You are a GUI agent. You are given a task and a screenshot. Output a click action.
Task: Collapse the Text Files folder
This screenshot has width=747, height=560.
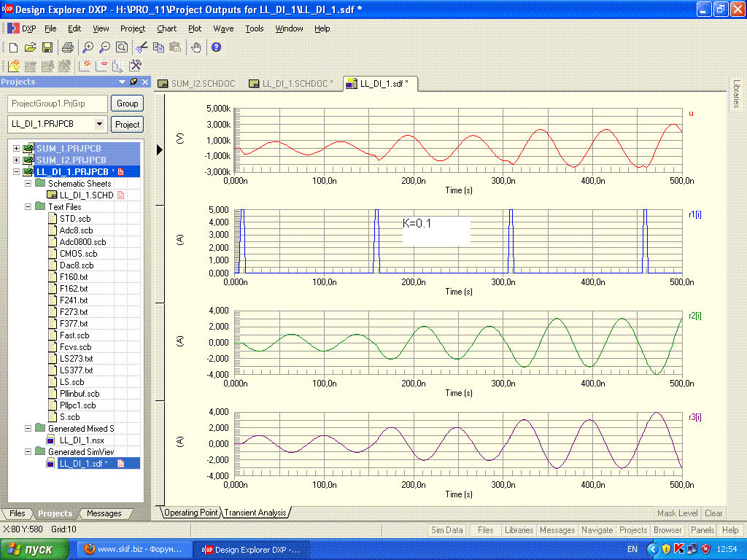tap(28, 207)
